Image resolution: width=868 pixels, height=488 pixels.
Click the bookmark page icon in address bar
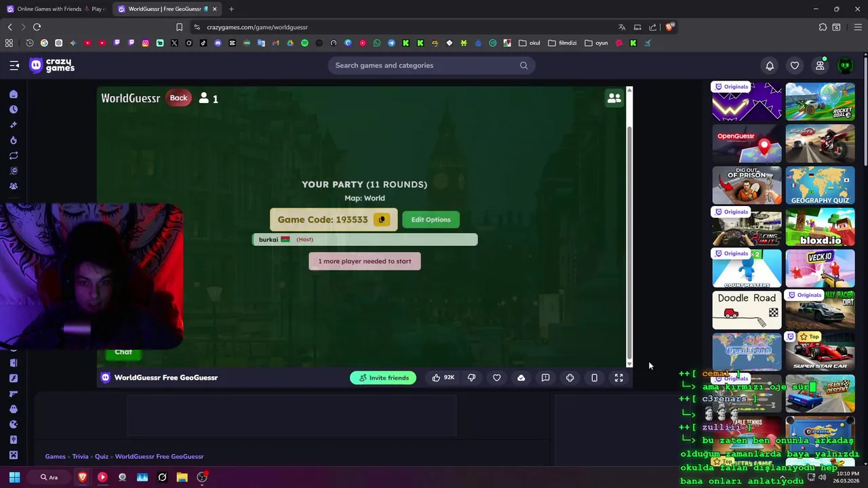pyautogui.click(x=179, y=27)
